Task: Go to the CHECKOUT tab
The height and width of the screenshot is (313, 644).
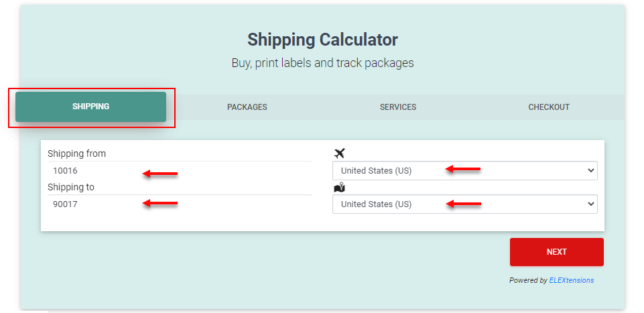Action: click(548, 107)
